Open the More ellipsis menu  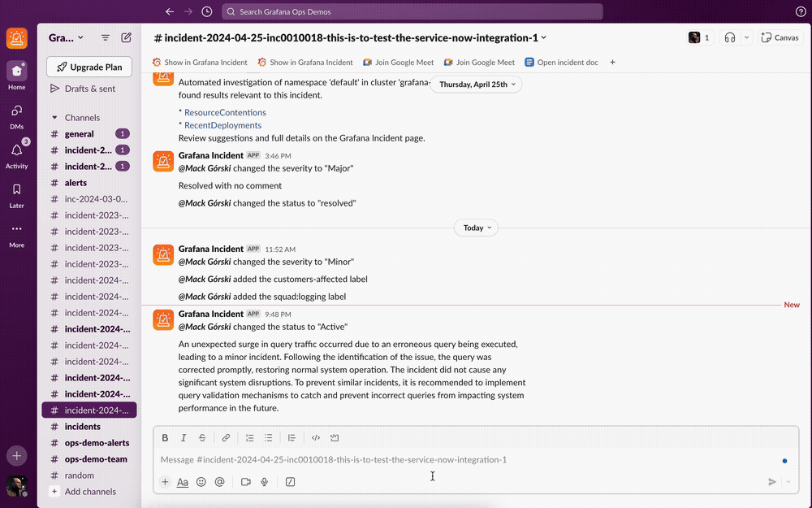point(16,234)
